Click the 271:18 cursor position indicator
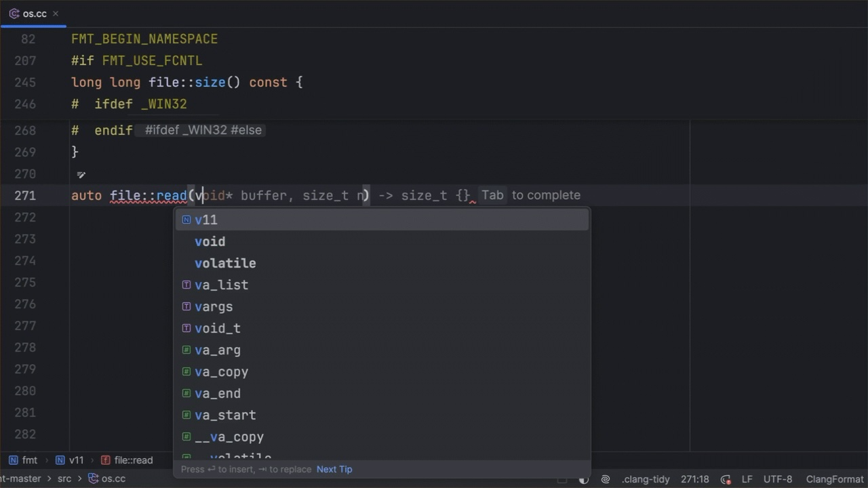 click(695, 479)
